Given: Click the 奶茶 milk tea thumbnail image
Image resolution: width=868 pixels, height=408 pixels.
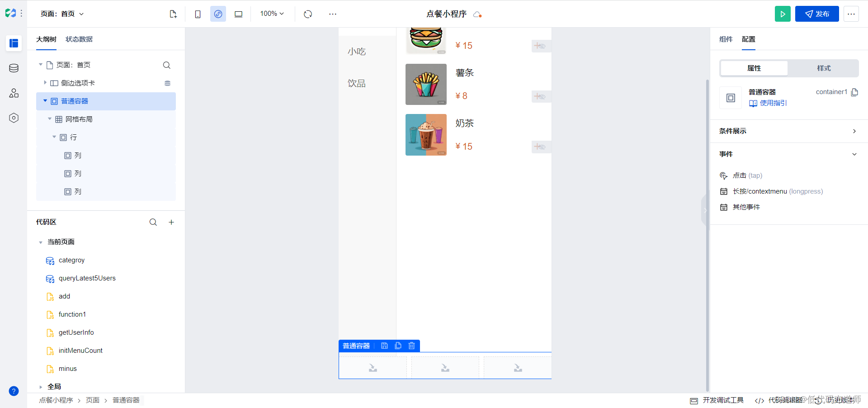Looking at the screenshot, I should tap(426, 135).
